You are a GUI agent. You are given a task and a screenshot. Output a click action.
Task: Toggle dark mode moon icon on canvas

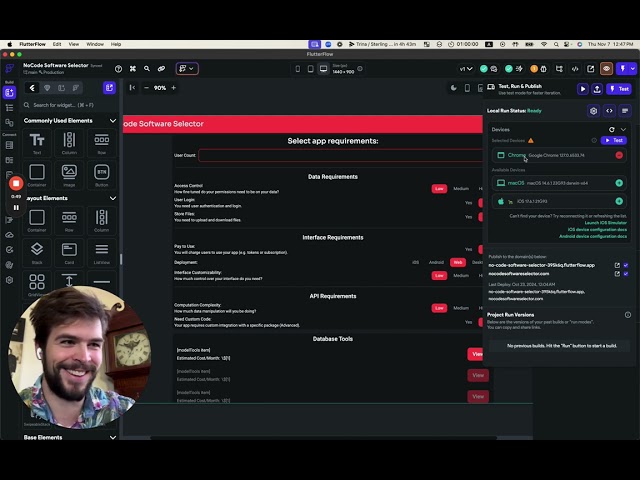click(453, 88)
